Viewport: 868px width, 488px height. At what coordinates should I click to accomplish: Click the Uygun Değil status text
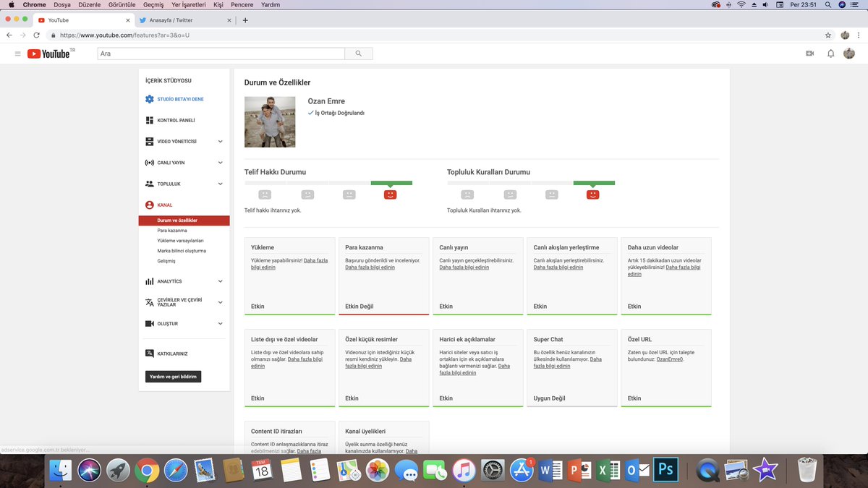pyautogui.click(x=549, y=398)
